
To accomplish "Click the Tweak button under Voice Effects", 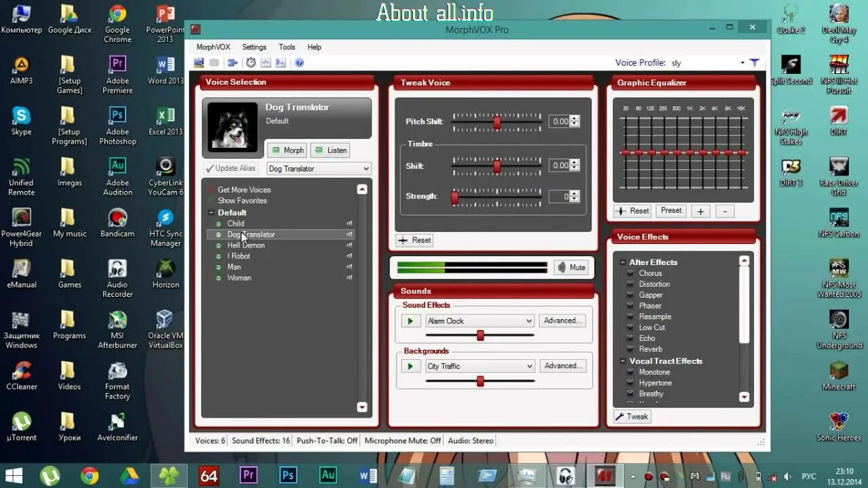I will 632,417.
